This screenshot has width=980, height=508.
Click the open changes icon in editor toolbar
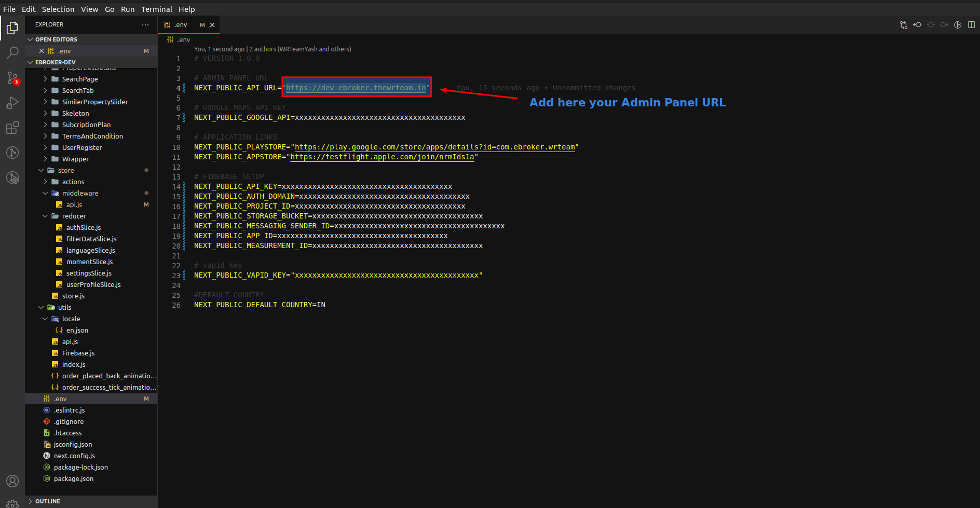coord(904,25)
